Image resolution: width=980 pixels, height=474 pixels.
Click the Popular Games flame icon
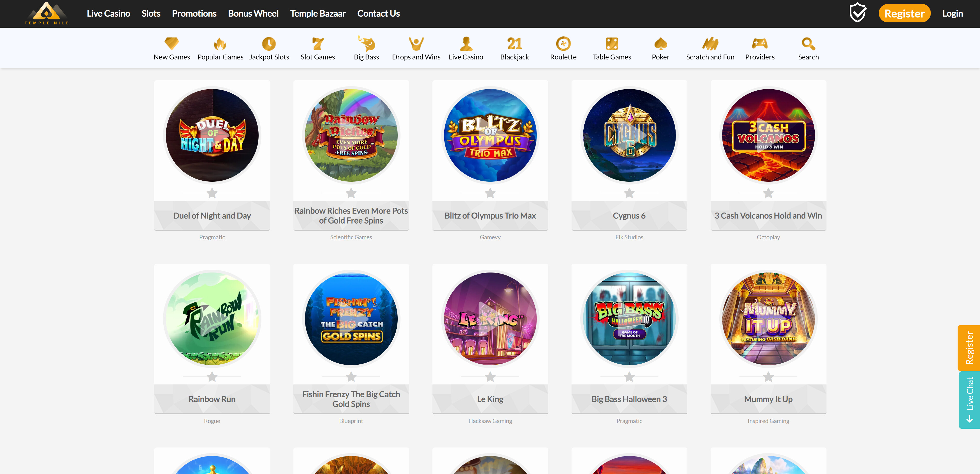tap(220, 44)
